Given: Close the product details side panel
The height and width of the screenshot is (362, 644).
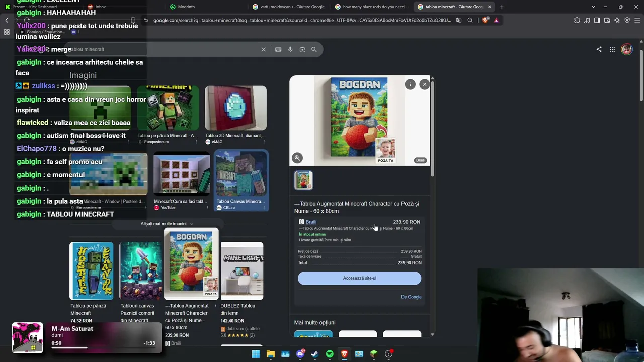Looking at the screenshot, I should click(424, 84).
